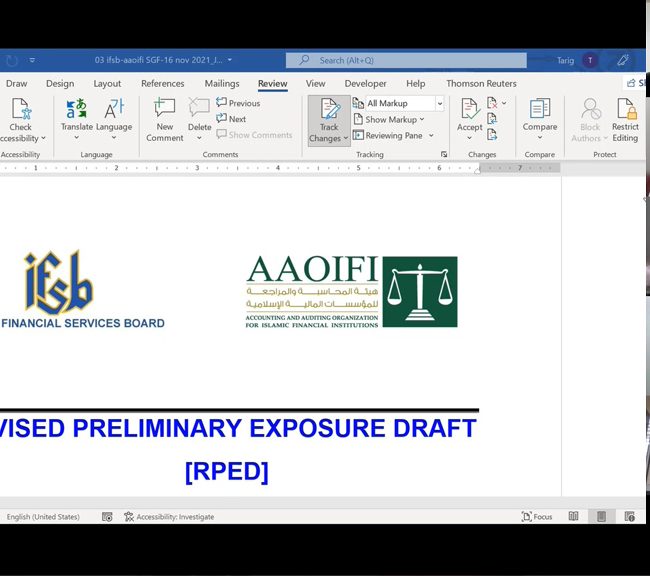The height and width of the screenshot is (576, 650).
Task: Toggle the Reviewing Pane button
Action: coord(388,135)
